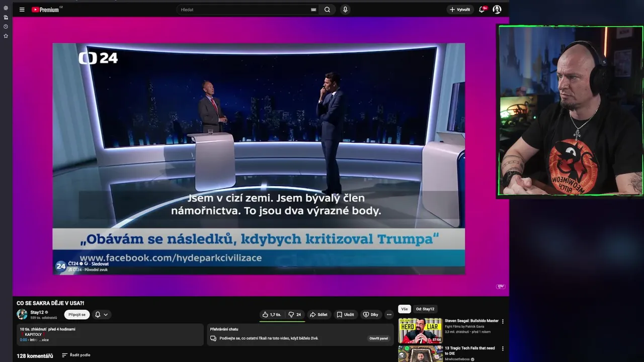644x362 pixels.
Task: Open 13 Tragic Tech Fails title link
Action: point(470,350)
